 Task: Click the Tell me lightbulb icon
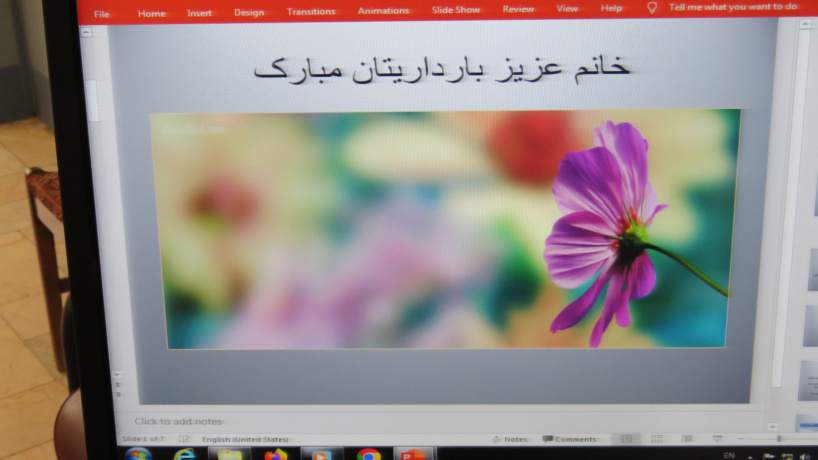(652, 8)
